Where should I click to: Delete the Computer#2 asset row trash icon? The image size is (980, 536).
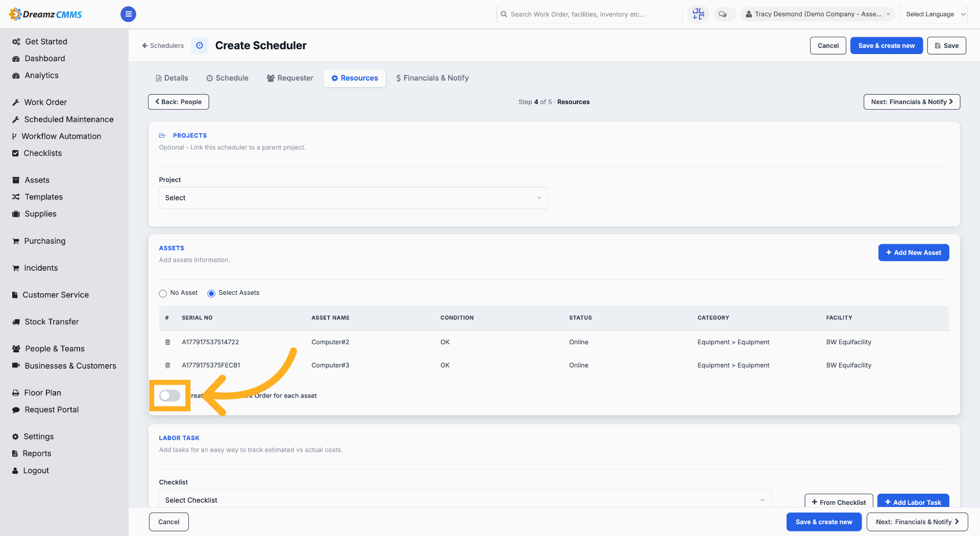point(167,342)
